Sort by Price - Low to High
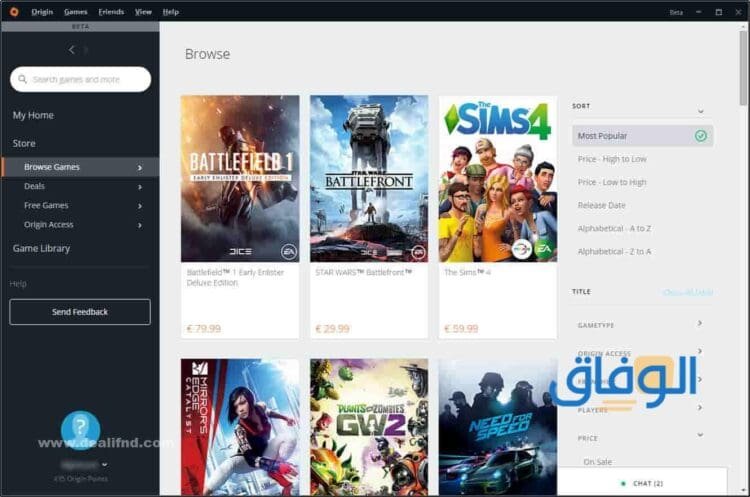Viewport: 750px width, 497px height. coord(612,182)
